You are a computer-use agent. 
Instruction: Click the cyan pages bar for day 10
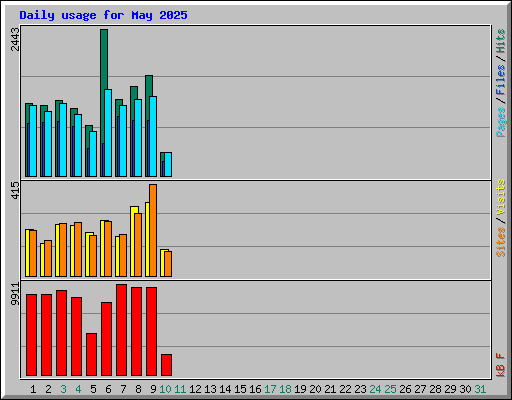coord(168,165)
